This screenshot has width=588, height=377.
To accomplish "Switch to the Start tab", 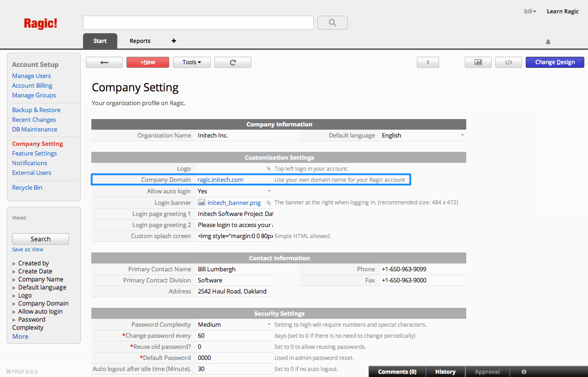I will (x=100, y=41).
